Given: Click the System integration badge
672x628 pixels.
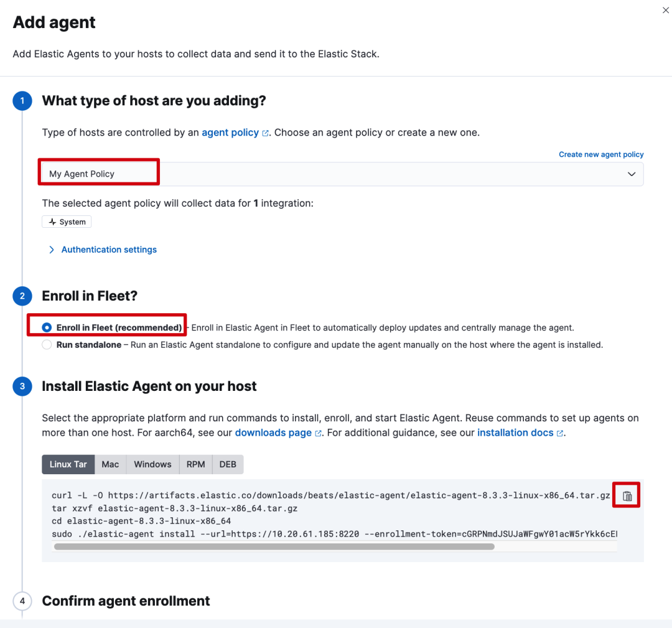Looking at the screenshot, I should point(67,222).
